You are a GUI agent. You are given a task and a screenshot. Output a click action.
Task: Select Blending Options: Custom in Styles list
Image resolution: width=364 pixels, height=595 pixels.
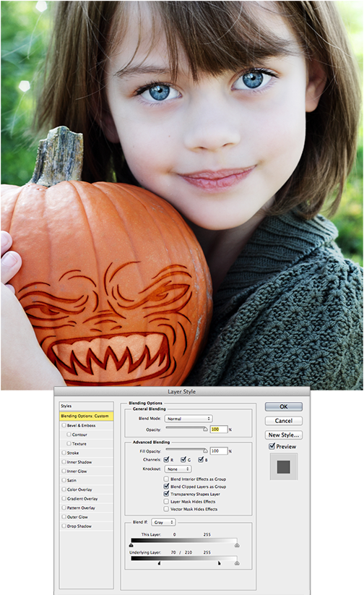pos(86,416)
